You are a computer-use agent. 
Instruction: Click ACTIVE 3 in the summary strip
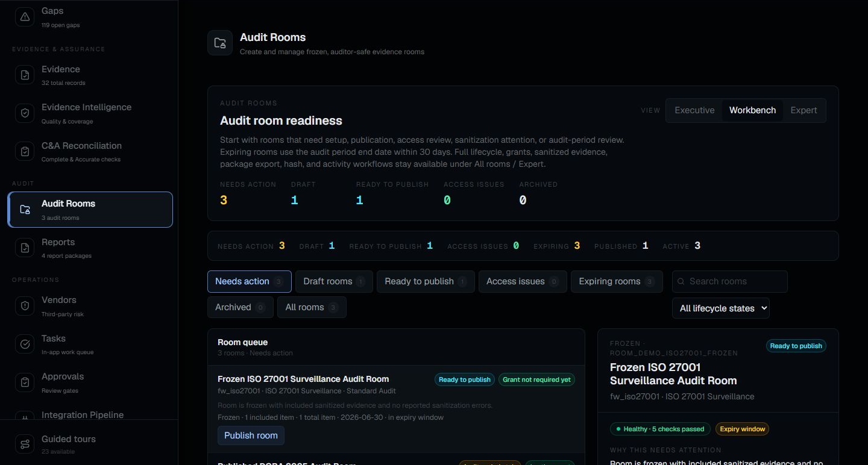pyautogui.click(x=682, y=246)
